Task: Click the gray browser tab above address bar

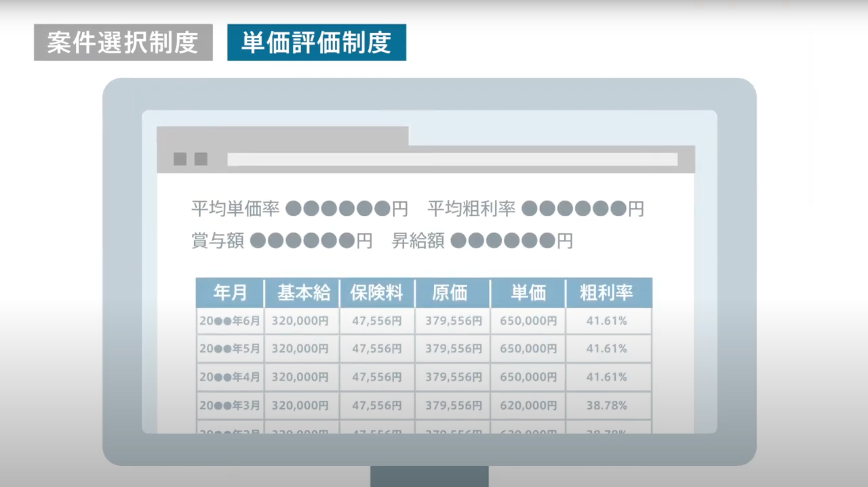Action: click(282, 136)
